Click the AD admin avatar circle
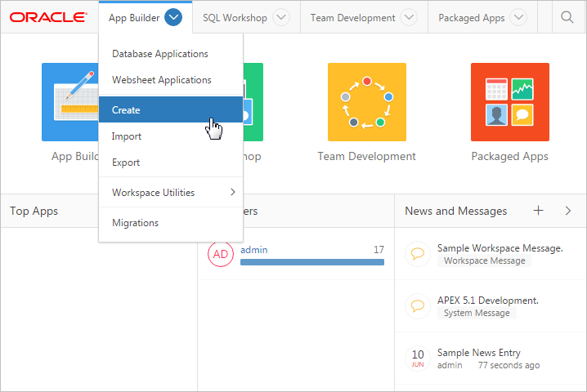 pos(221,254)
